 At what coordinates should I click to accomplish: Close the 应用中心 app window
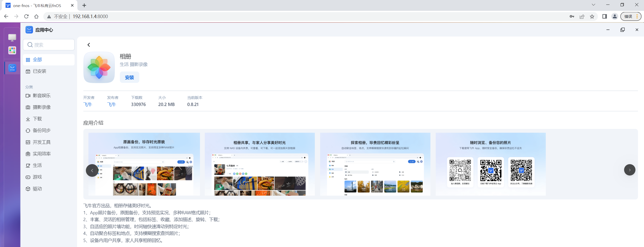pos(637,30)
